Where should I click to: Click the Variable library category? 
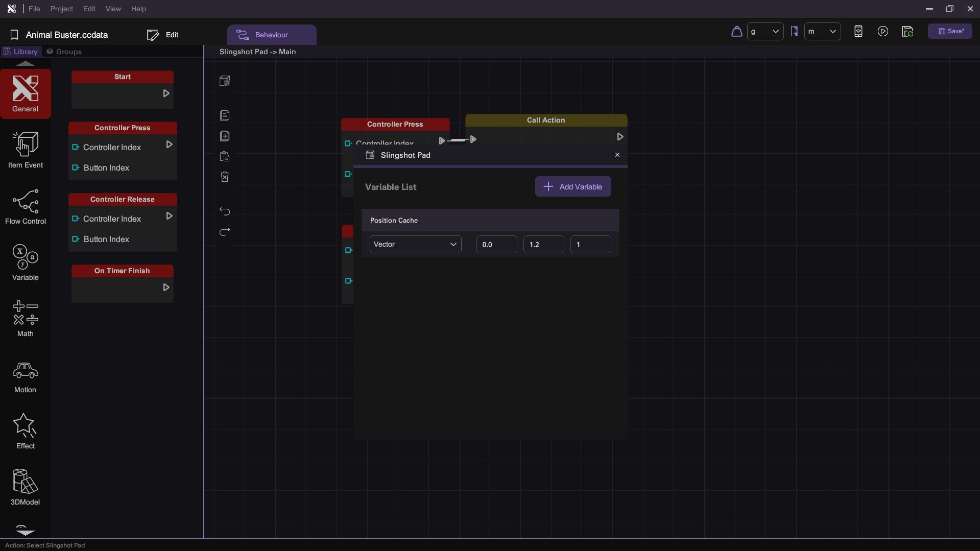(25, 263)
